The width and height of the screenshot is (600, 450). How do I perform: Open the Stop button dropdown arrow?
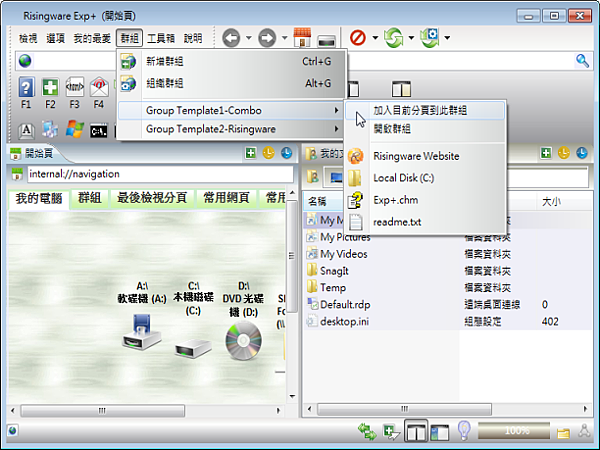[x=375, y=38]
